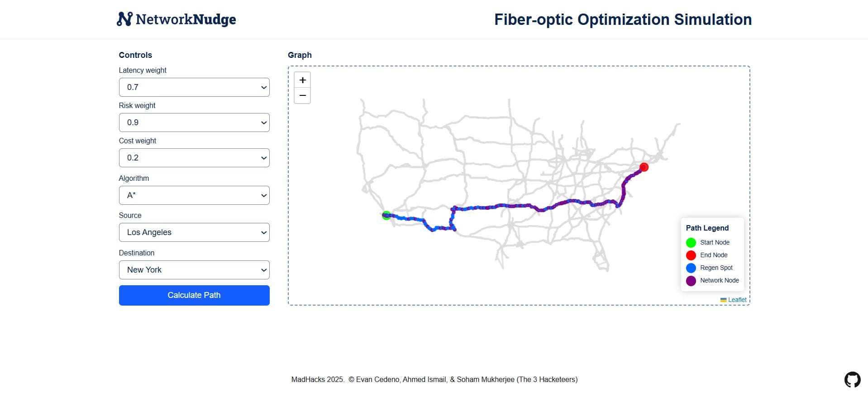
Task: Zoom in on the map
Action: (x=302, y=80)
